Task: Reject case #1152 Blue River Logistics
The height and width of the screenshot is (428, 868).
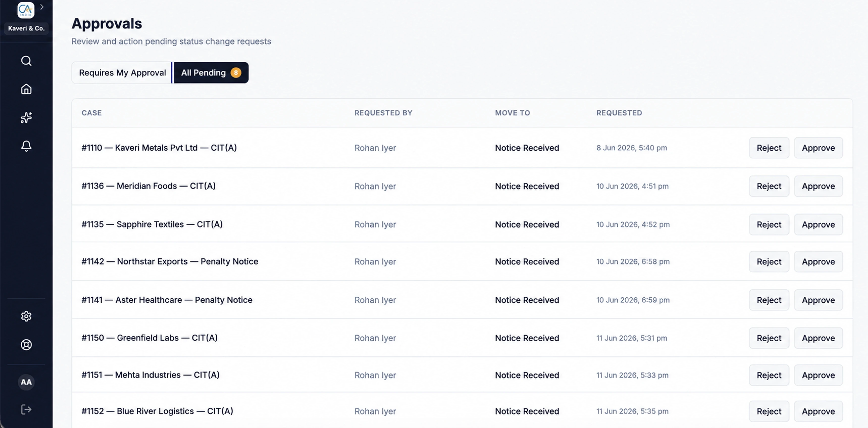Action: pos(769,412)
